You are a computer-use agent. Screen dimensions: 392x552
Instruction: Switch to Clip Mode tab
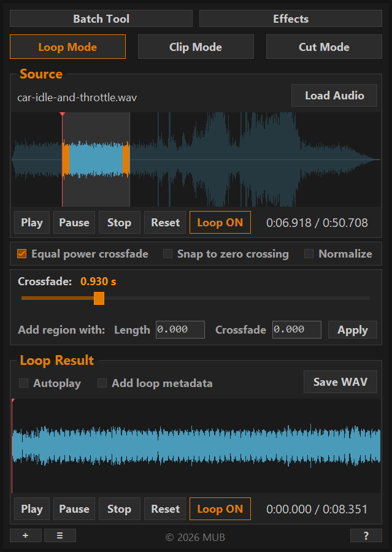[x=196, y=47]
